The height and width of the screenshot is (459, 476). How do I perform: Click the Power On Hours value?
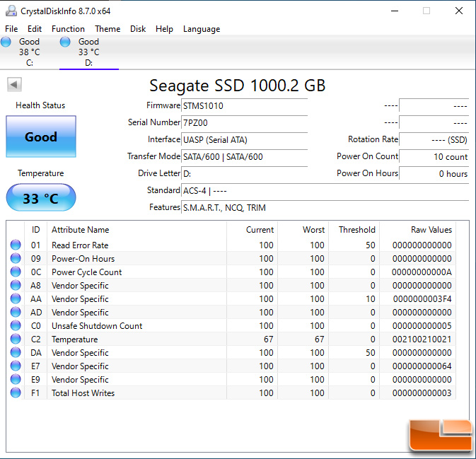[x=434, y=174]
